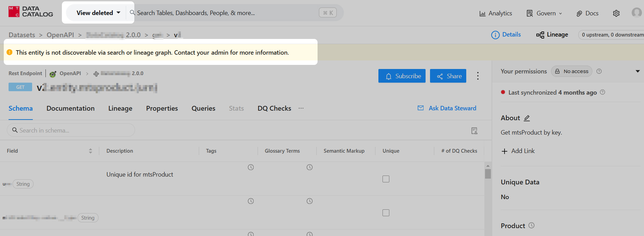Switch to the Documentation tab
Screen dimensions: 644x236
pos(70,109)
